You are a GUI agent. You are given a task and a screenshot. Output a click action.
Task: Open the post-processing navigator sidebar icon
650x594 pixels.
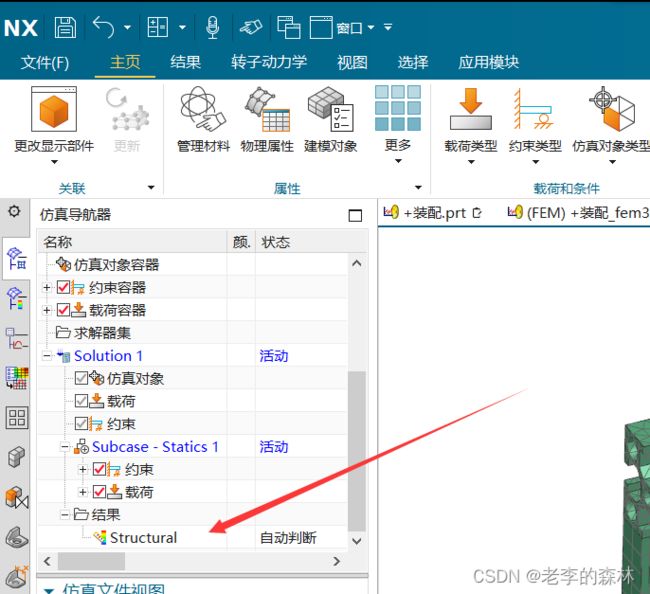point(16,298)
